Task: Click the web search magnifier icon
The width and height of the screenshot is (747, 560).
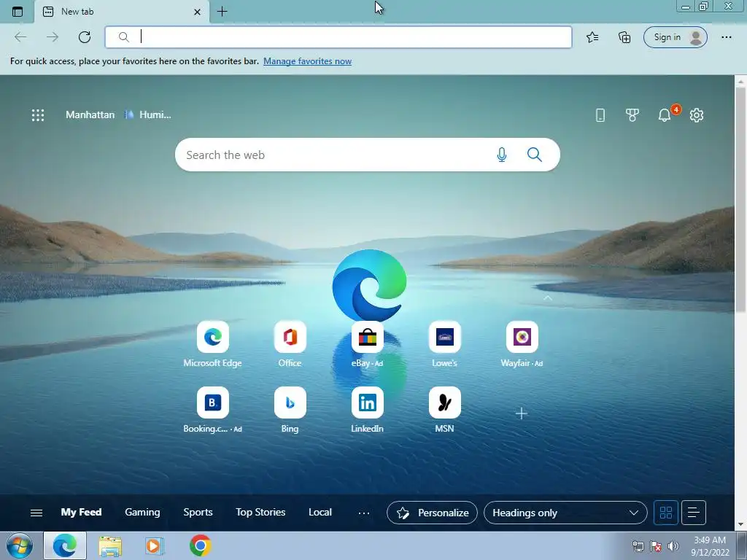Action: click(x=535, y=155)
